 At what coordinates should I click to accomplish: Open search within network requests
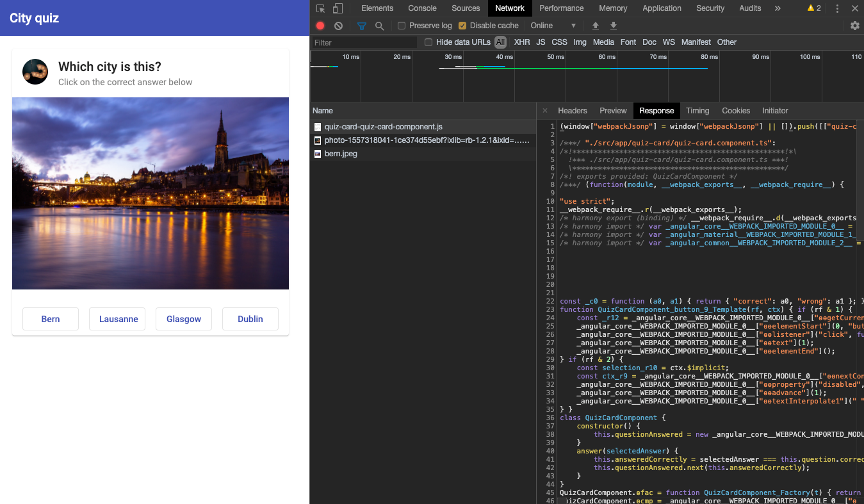pyautogui.click(x=380, y=26)
